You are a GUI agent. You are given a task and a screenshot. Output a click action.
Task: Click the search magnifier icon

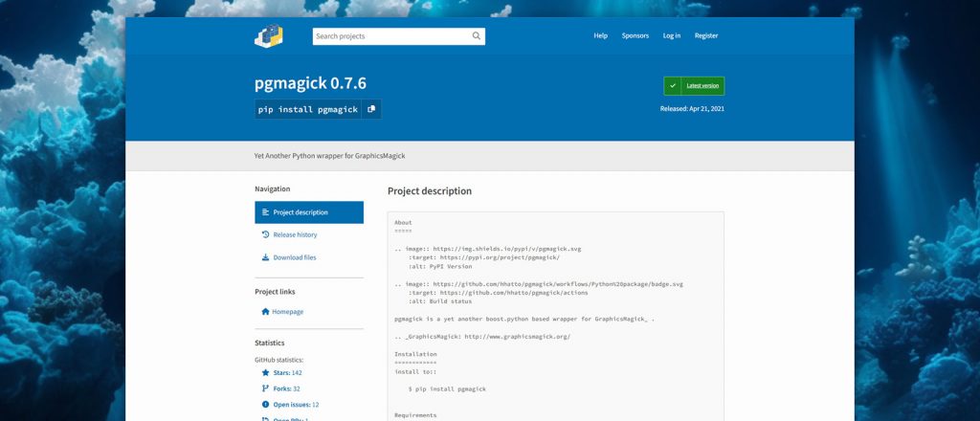pos(477,36)
